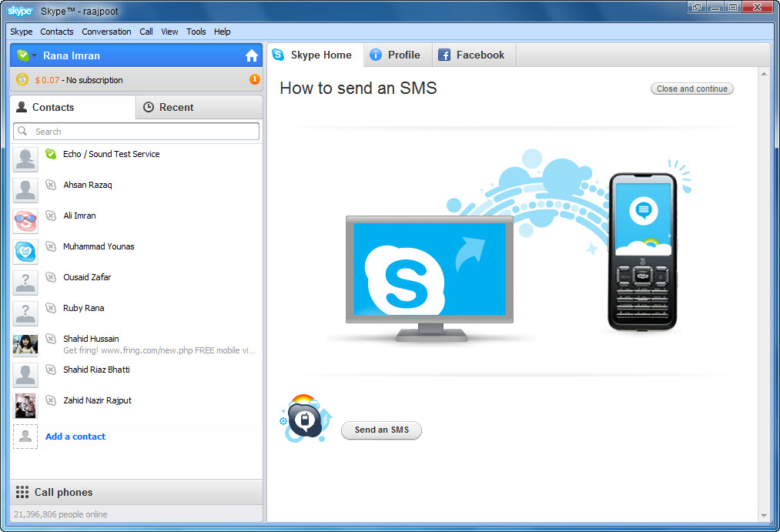
Task: Click the dashed add-contact placeholder icon
Action: tap(25, 437)
